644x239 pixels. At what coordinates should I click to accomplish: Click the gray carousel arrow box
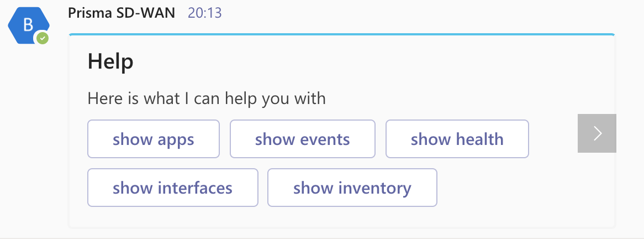[597, 133]
